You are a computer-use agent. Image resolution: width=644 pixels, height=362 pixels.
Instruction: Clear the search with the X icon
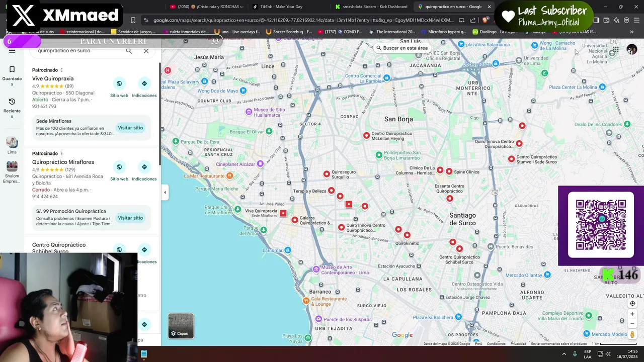(146, 51)
